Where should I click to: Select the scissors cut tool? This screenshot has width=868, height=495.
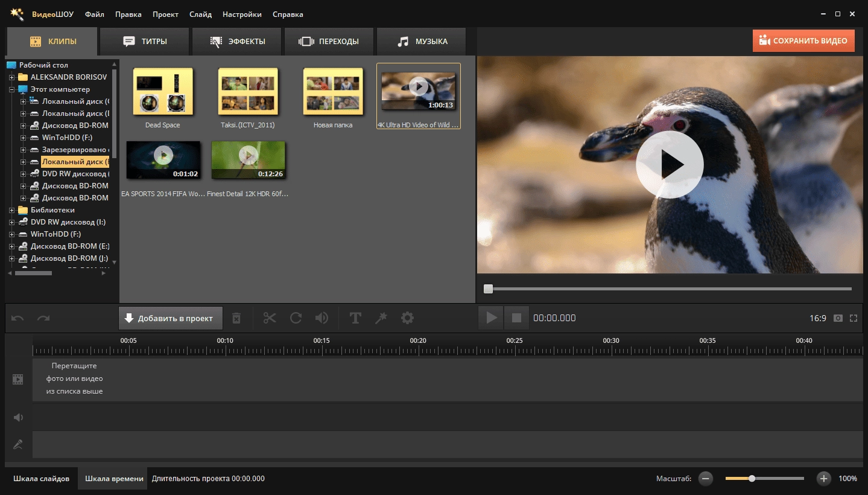270,318
